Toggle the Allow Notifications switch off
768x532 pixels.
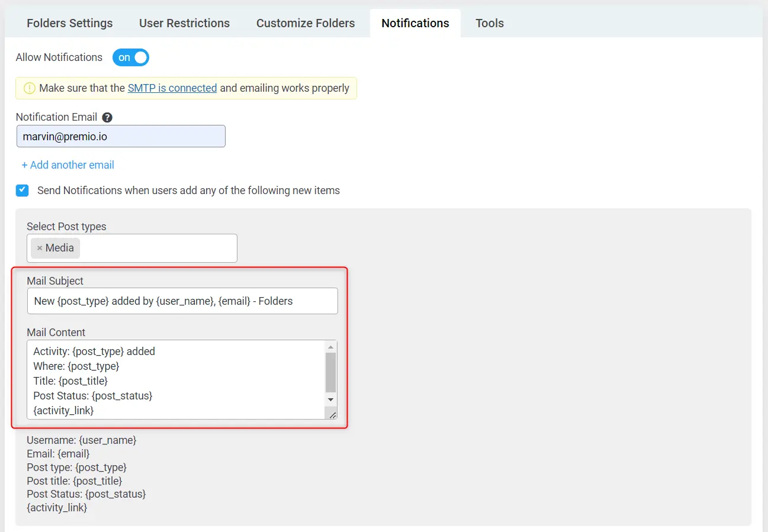pos(131,57)
